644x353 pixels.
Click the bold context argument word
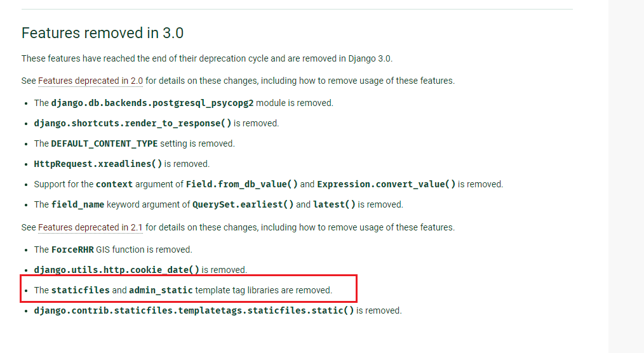[x=114, y=184]
